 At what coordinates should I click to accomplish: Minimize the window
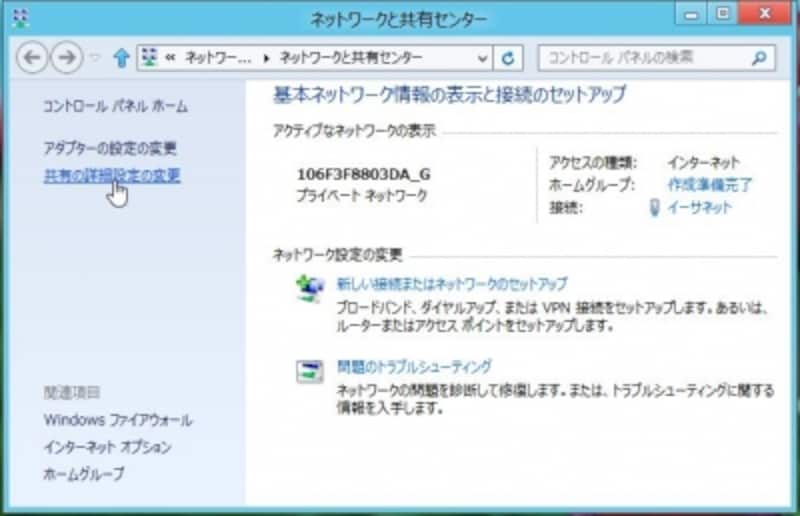(x=691, y=14)
